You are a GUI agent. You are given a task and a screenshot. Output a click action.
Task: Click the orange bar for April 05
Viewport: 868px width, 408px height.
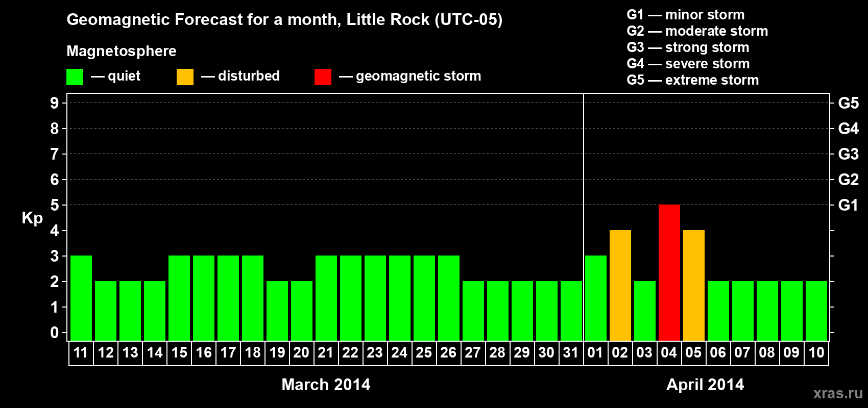pyautogui.click(x=694, y=285)
